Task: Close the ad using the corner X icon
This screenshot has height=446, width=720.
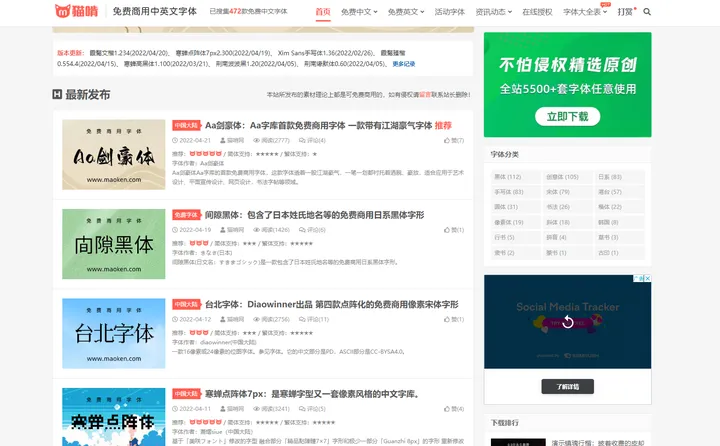Action: 646,280
